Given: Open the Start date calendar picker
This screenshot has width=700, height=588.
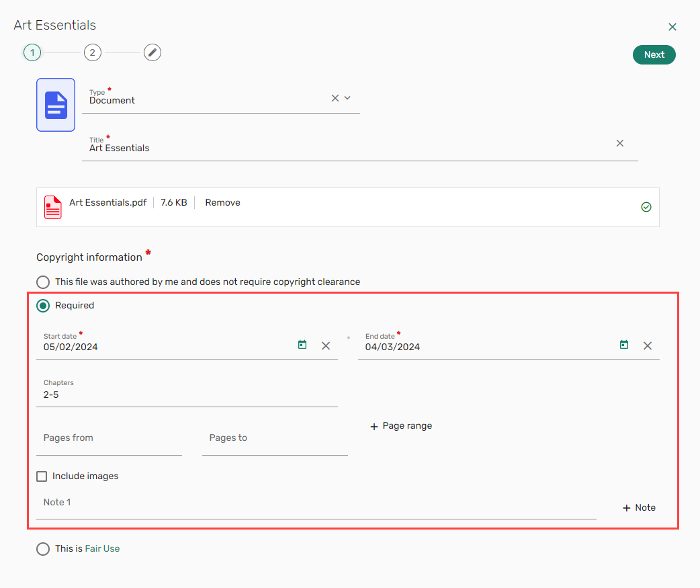Looking at the screenshot, I should [x=302, y=345].
